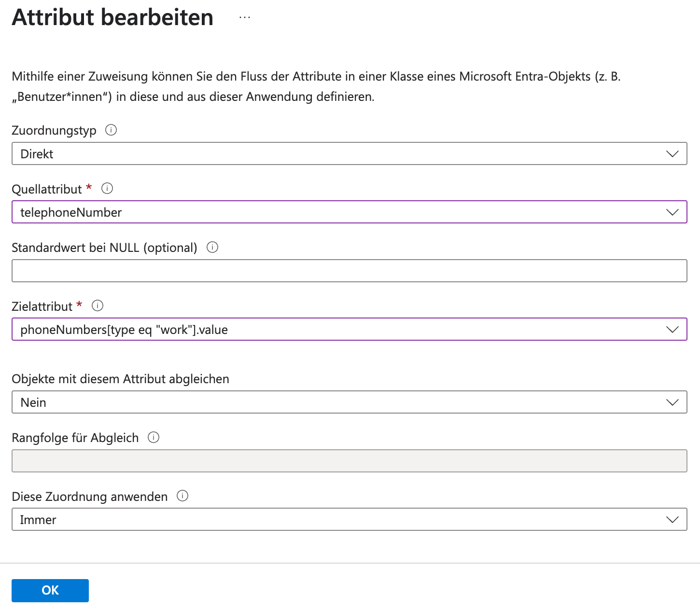Image resolution: width=700 pixels, height=609 pixels.
Task: Click info icon for Diese Zuordnung anwenden
Action: 182,496
